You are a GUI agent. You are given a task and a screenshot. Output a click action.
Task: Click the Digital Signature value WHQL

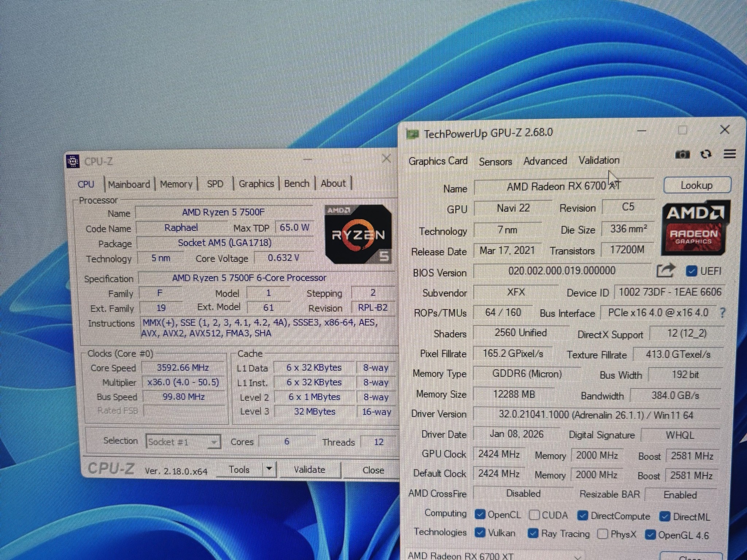680,435
